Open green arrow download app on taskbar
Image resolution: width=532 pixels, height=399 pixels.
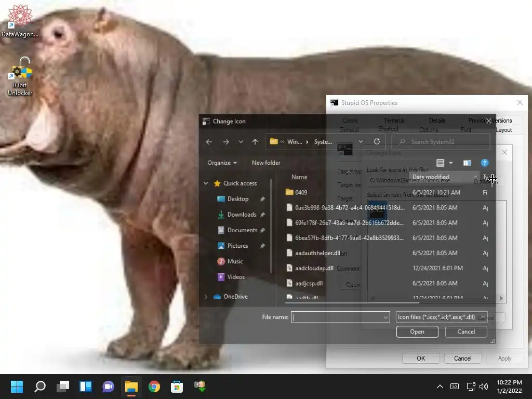200,387
